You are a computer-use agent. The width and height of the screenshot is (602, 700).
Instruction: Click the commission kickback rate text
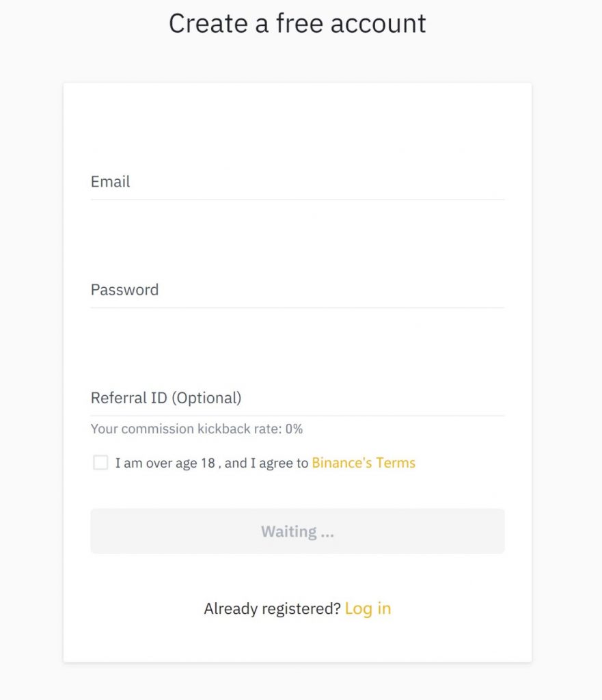(187, 429)
